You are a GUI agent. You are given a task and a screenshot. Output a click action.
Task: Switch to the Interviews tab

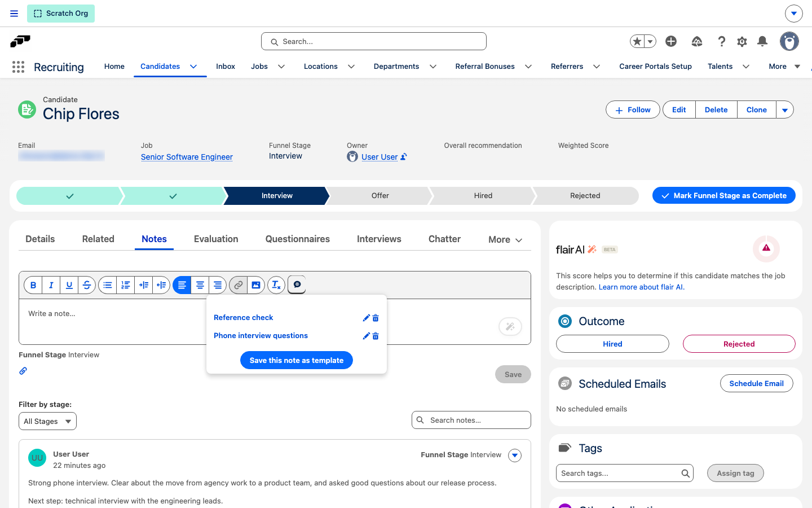point(379,239)
